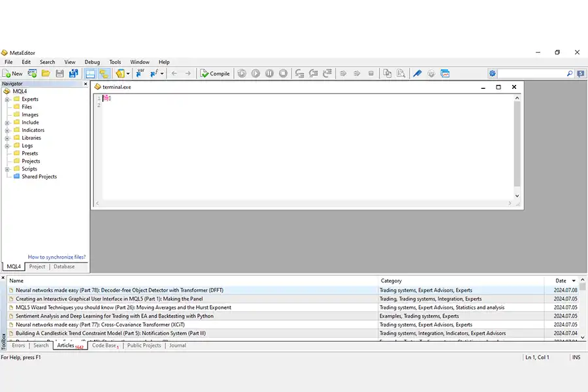This screenshot has width=588, height=392.
Task: Click the stop profiling square icon
Action: pyautogui.click(x=371, y=74)
